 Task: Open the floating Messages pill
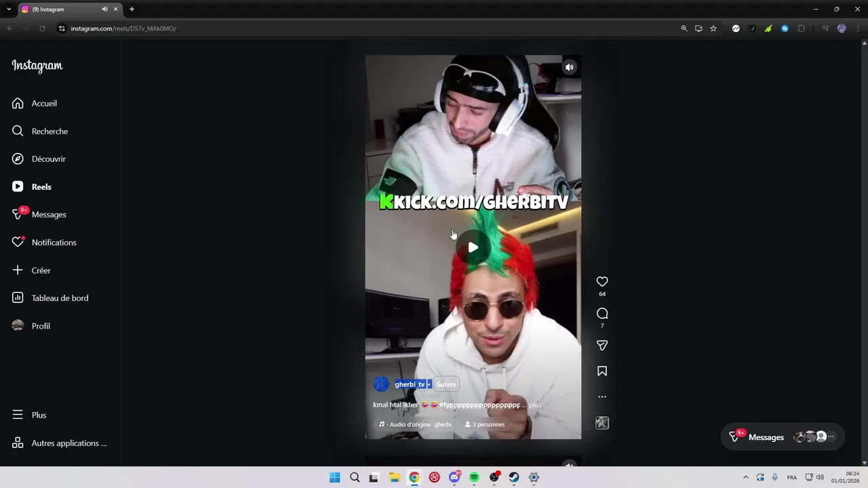click(x=783, y=437)
